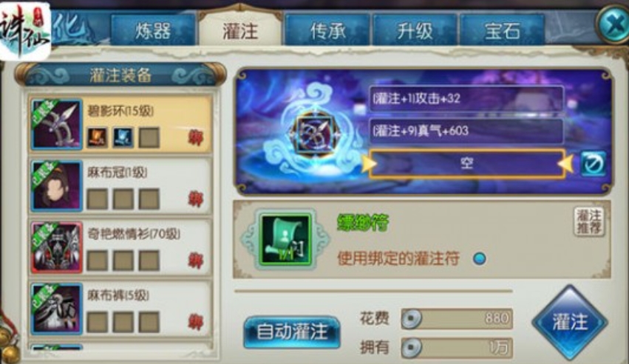Open the 升级 tab

click(415, 30)
